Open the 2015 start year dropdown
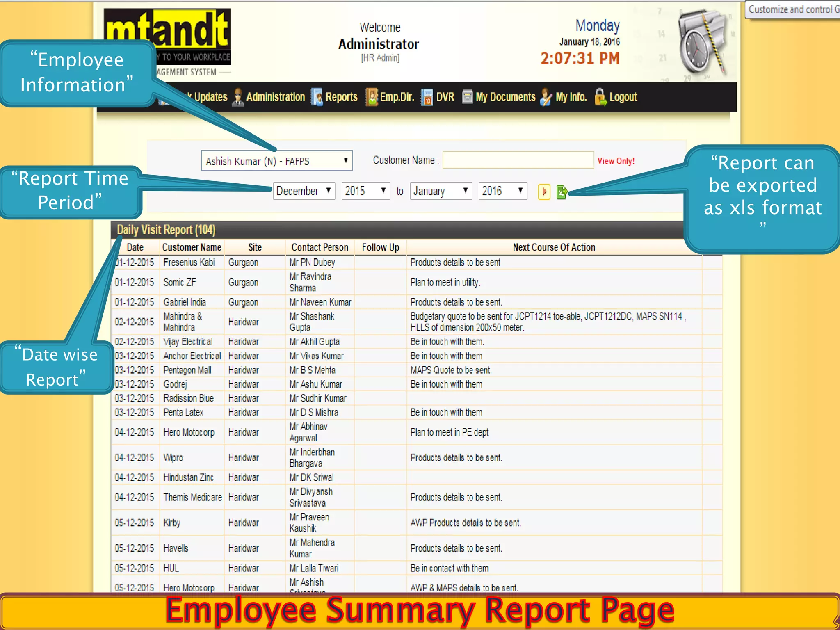Image resolution: width=840 pixels, height=630 pixels. click(366, 191)
